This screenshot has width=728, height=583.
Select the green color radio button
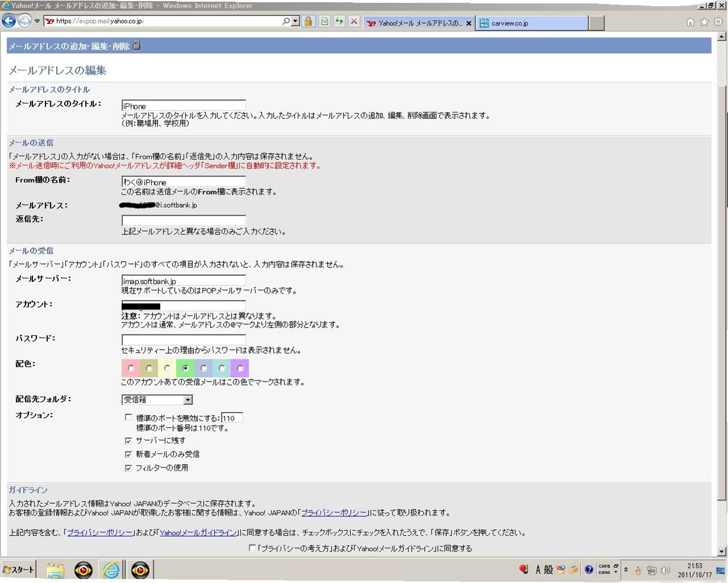click(185, 368)
